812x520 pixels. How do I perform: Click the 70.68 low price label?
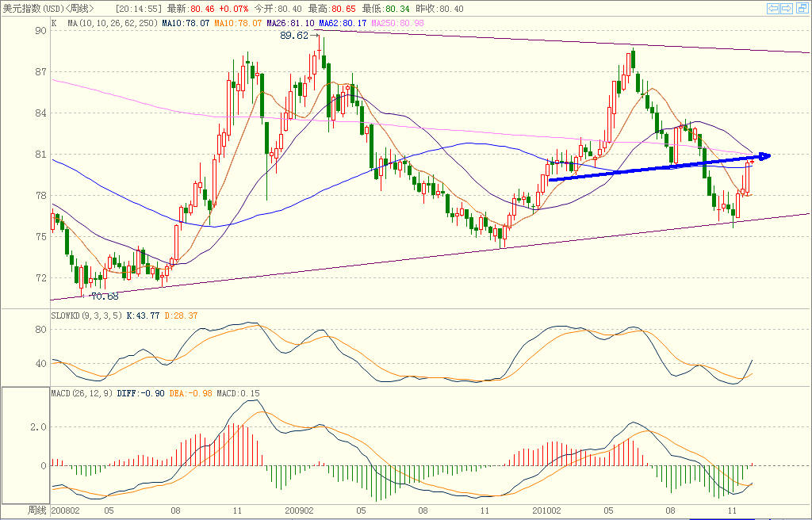[105, 296]
